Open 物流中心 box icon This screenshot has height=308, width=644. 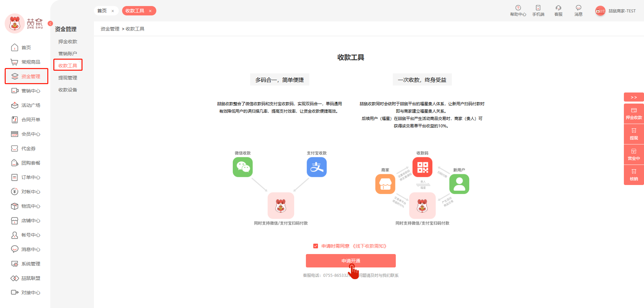[x=15, y=206]
